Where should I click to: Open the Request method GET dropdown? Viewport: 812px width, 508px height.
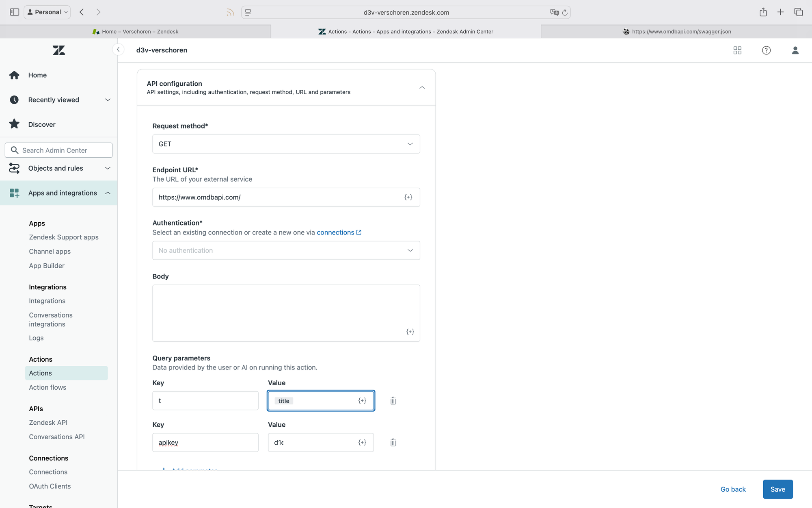click(x=286, y=144)
